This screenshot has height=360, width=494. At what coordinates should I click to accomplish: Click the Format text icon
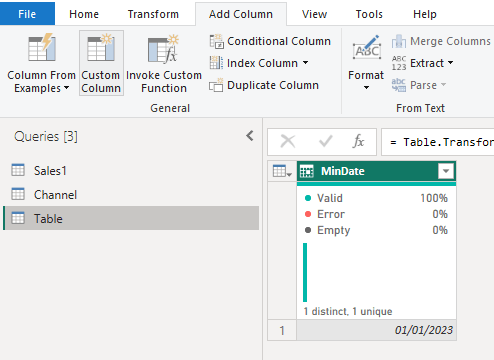pos(367,48)
